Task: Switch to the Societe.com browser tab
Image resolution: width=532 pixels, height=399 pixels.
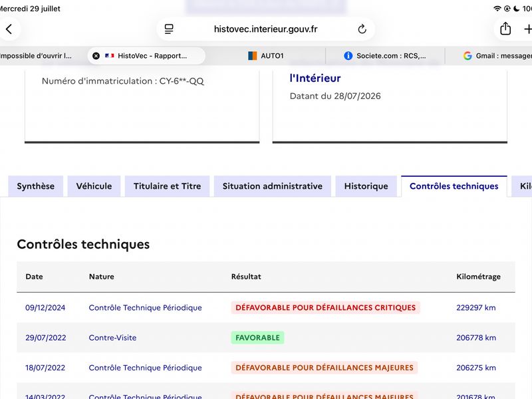Action: tap(385, 56)
